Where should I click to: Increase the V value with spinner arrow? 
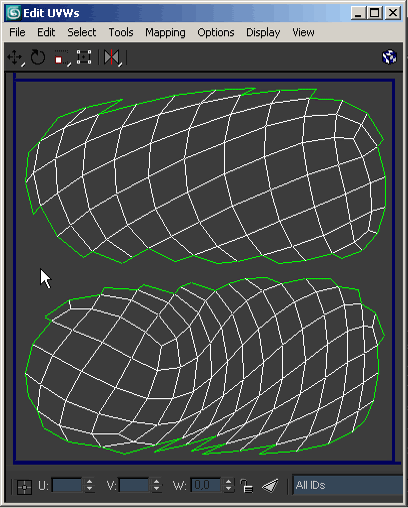[x=156, y=482]
